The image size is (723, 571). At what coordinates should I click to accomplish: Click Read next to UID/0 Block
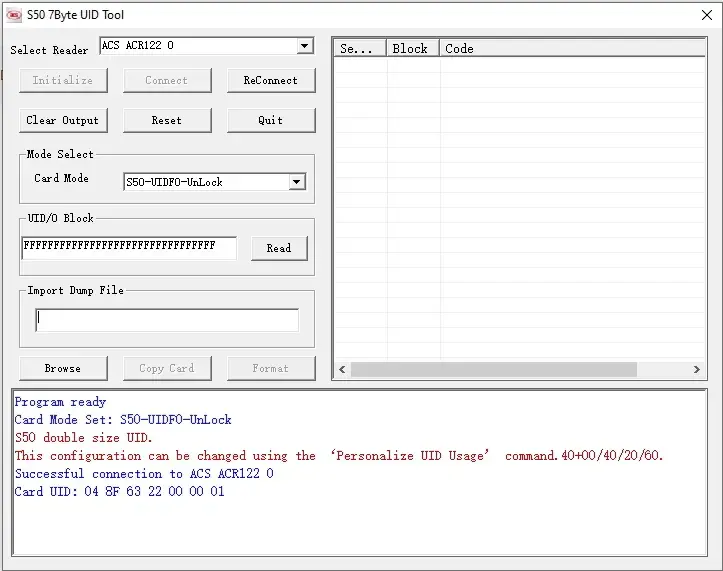tap(279, 248)
